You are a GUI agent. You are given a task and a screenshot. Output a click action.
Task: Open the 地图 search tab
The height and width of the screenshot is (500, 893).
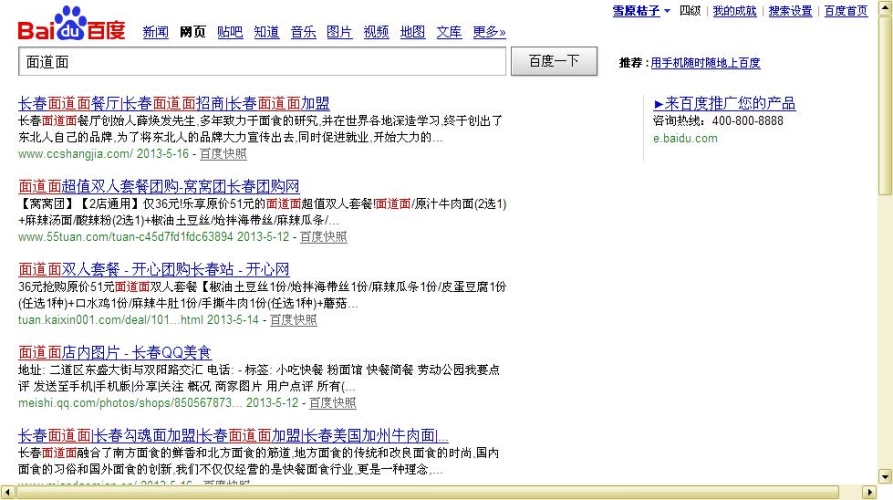[412, 32]
